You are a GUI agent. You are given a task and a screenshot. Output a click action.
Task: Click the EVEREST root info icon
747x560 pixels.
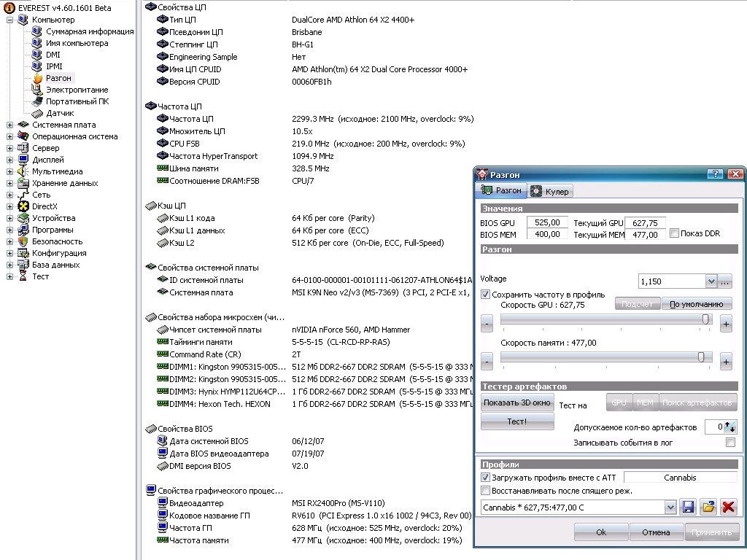9,7
